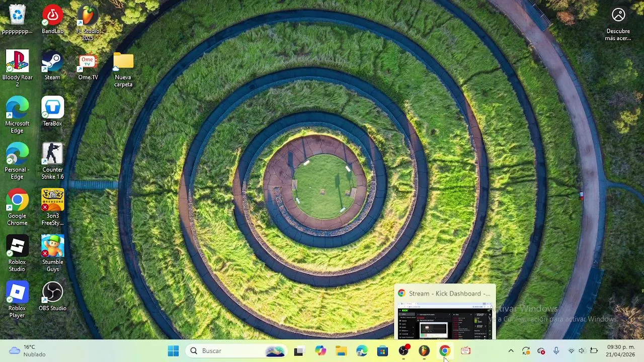The height and width of the screenshot is (362, 644).
Task: Select the Nueva carpeta folder on desktop
Action: pyautogui.click(x=123, y=69)
